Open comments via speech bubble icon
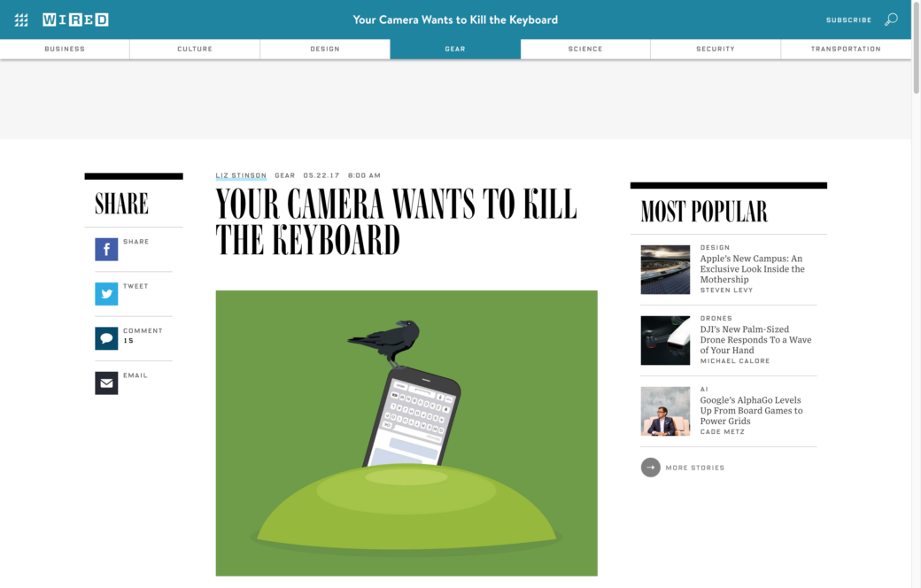Screen dimensions: 921x588 (106, 338)
